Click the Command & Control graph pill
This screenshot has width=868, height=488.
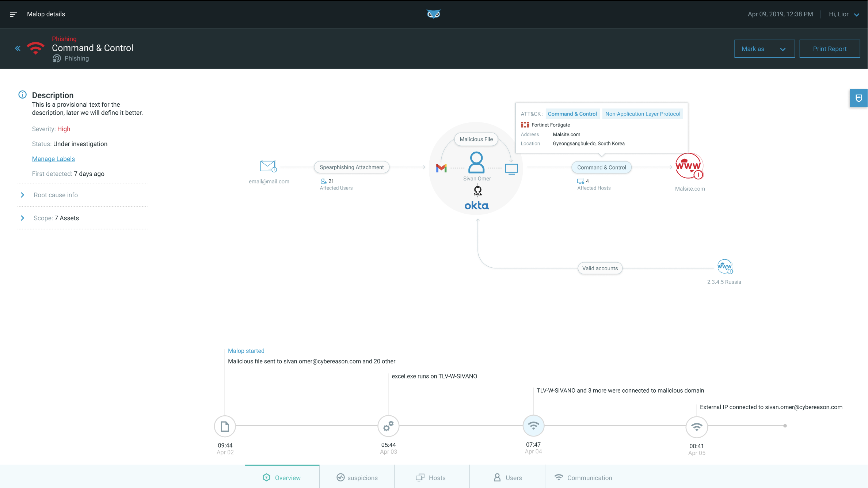tap(601, 167)
